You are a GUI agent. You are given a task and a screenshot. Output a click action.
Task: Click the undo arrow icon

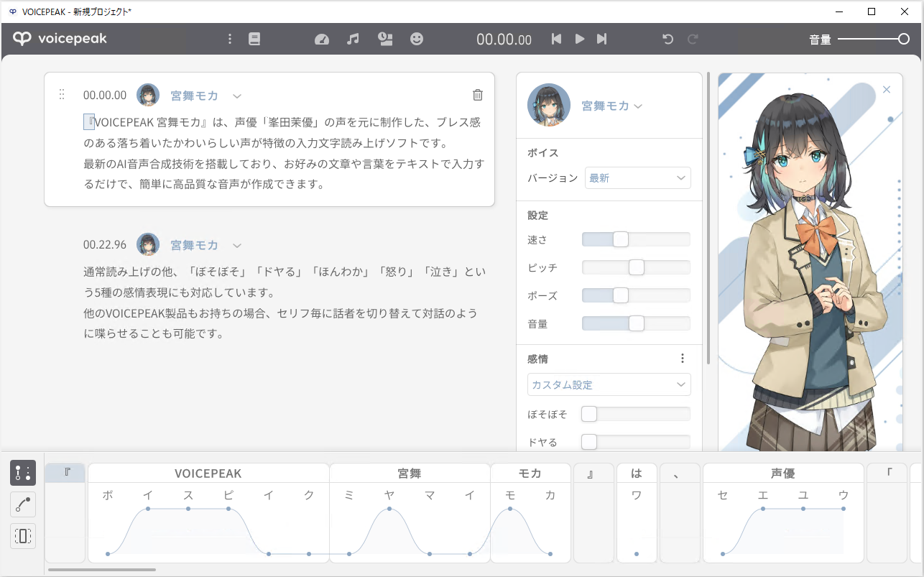pos(667,39)
